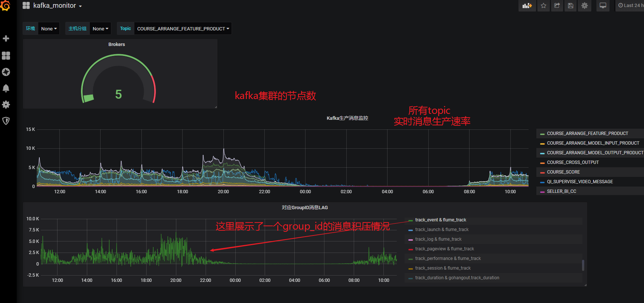This screenshot has width=644, height=303.
Task: Toggle COURSE_ARRANGE_MODEL_INPUT_PRODUCT legend series
Action: pyautogui.click(x=593, y=143)
